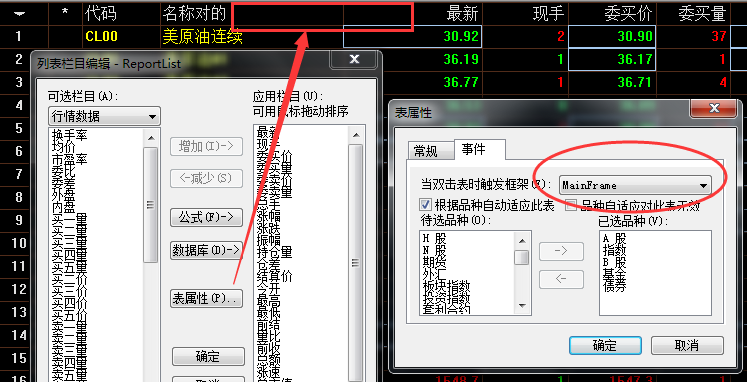The height and width of the screenshot is (382, 747).
Task: Click the 委买量 column header in quote table
Action: tap(702, 13)
